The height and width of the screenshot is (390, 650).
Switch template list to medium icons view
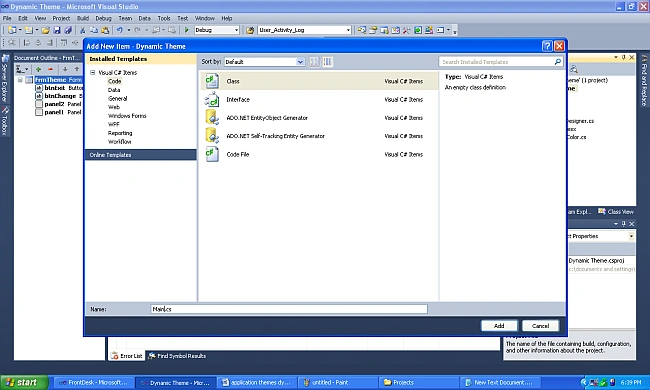327,62
